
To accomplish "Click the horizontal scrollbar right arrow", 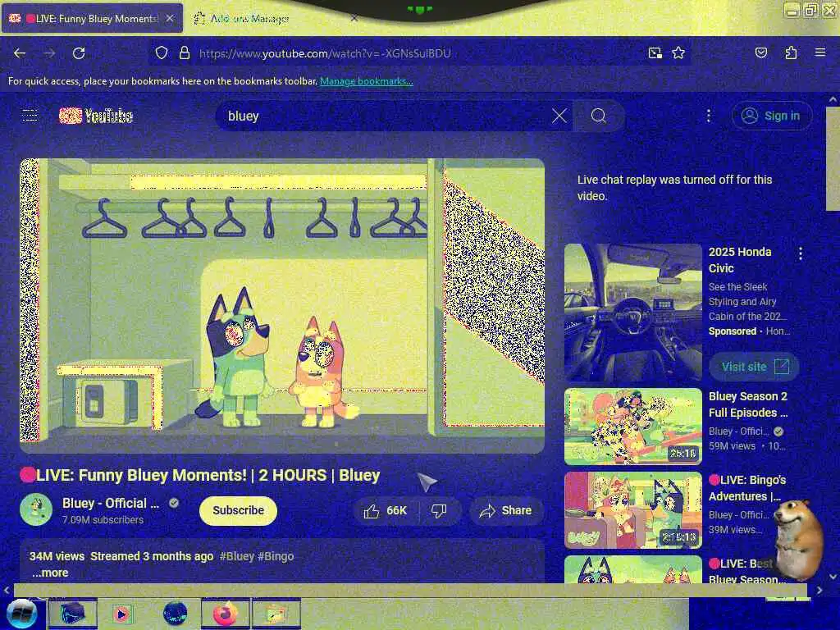I will pos(819,590).
